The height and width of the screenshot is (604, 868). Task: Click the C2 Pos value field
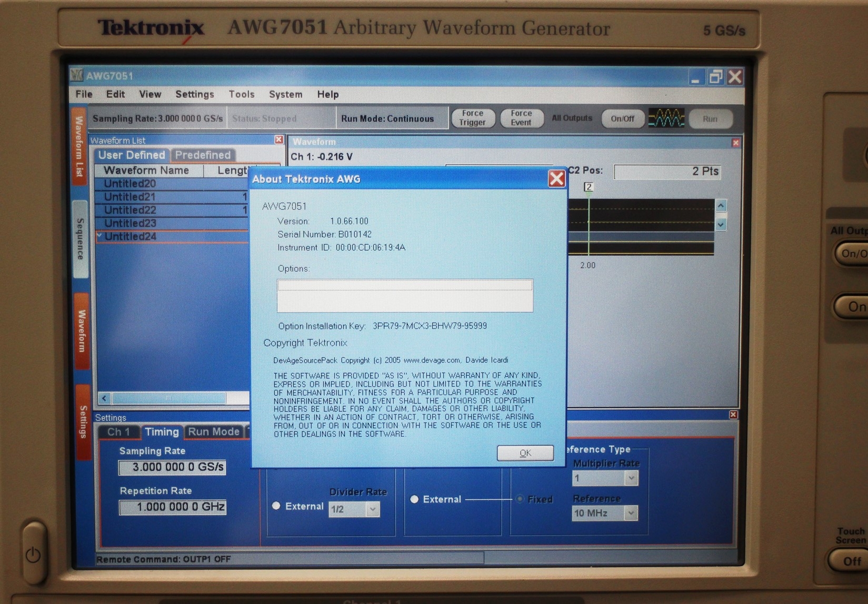[x=667, y=172]
